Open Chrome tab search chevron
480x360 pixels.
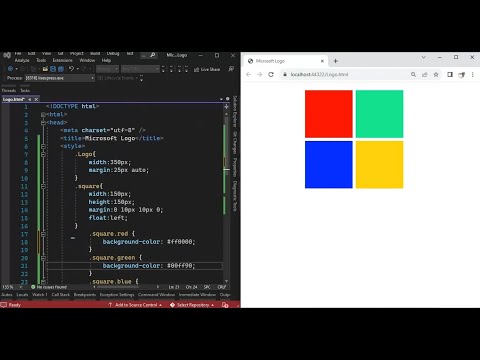[424, 57]
